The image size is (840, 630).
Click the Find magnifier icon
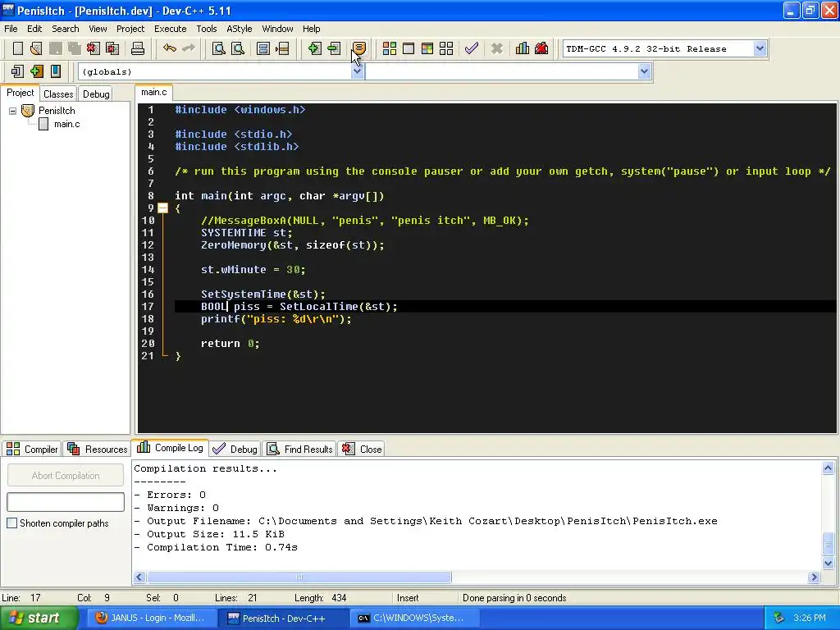(x=218, y=48)
